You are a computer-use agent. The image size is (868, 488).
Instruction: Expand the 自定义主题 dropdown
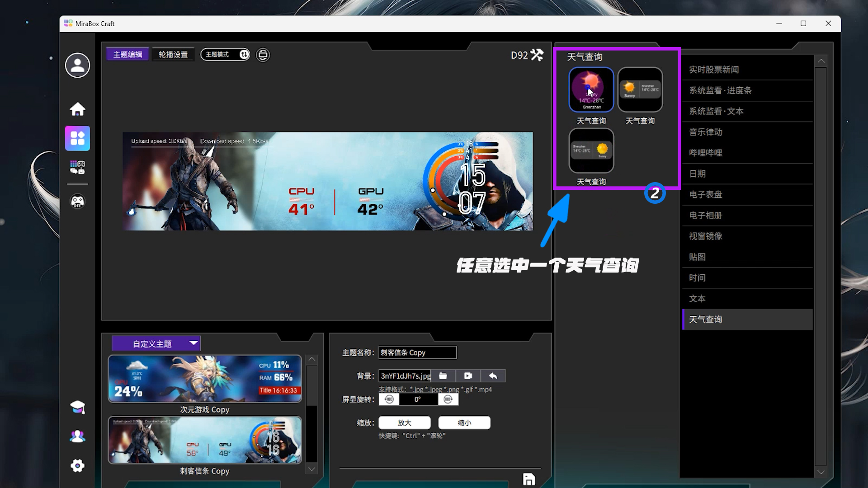click(x=156, y=344)
